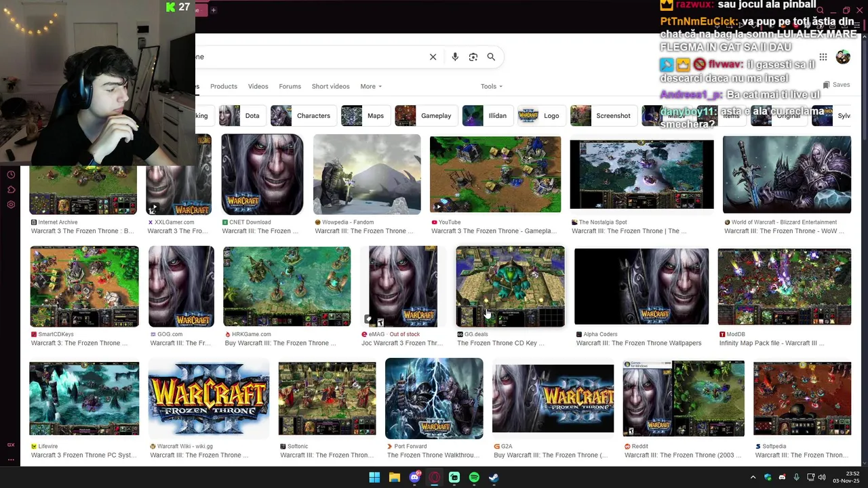This screenshot has height=488, width=868.
Task: Open the Google account profile avatar
Action: point(843,57)
